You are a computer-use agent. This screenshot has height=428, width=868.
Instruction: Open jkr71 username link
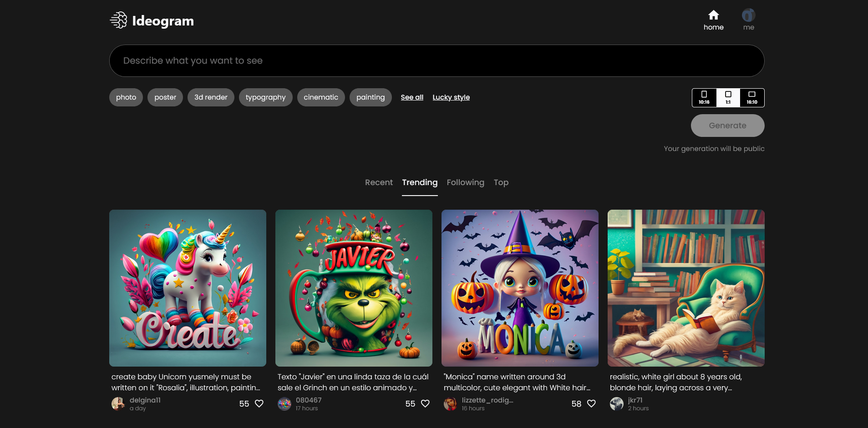coord(635,400)
